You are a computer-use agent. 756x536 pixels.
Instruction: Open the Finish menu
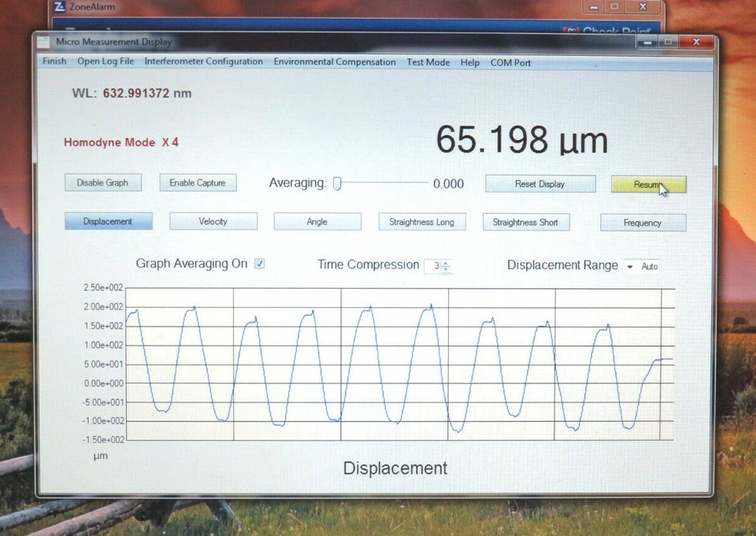point(54,61)
